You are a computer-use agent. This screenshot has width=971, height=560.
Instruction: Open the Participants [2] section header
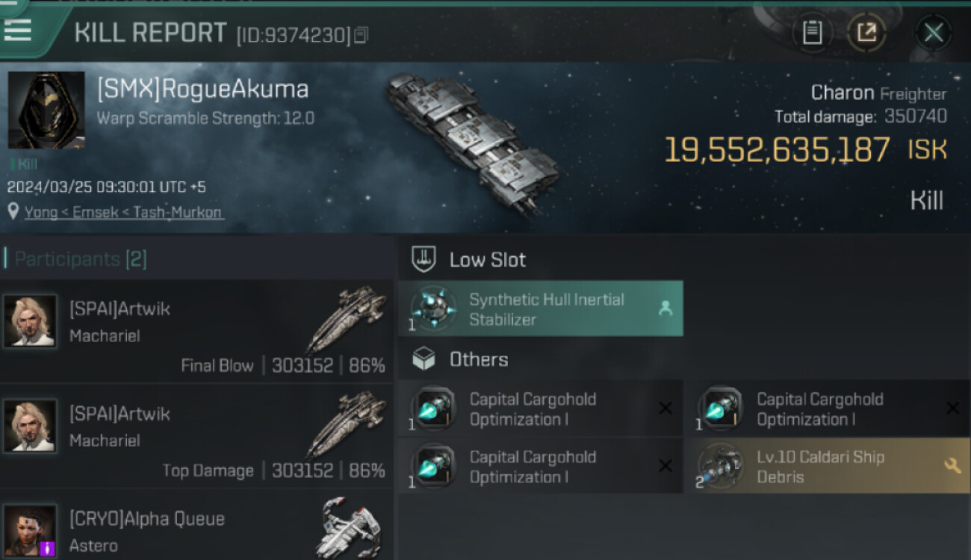point(81,259)
